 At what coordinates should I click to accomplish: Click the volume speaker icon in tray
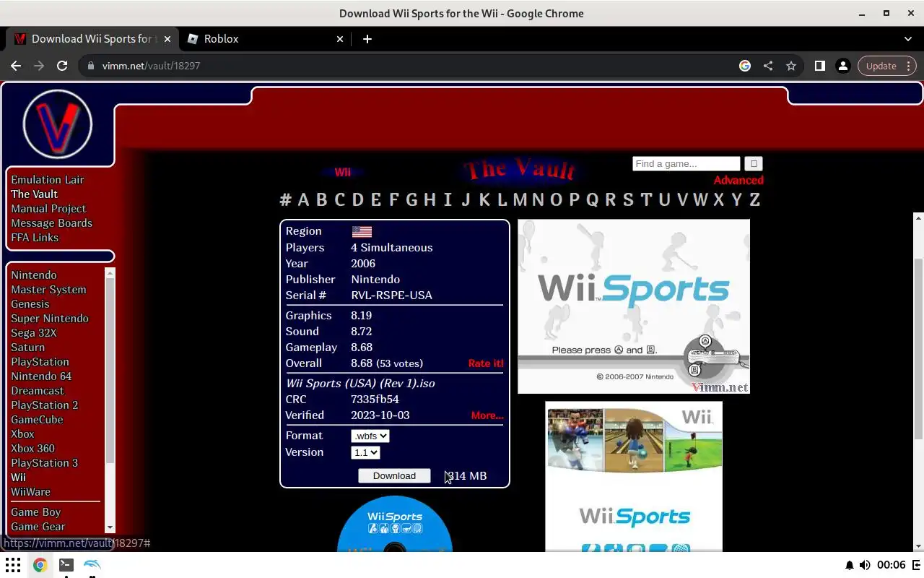[865, 565]
